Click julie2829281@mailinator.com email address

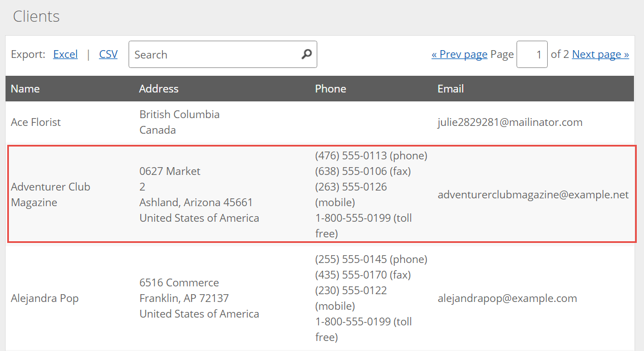pos(510,122)
